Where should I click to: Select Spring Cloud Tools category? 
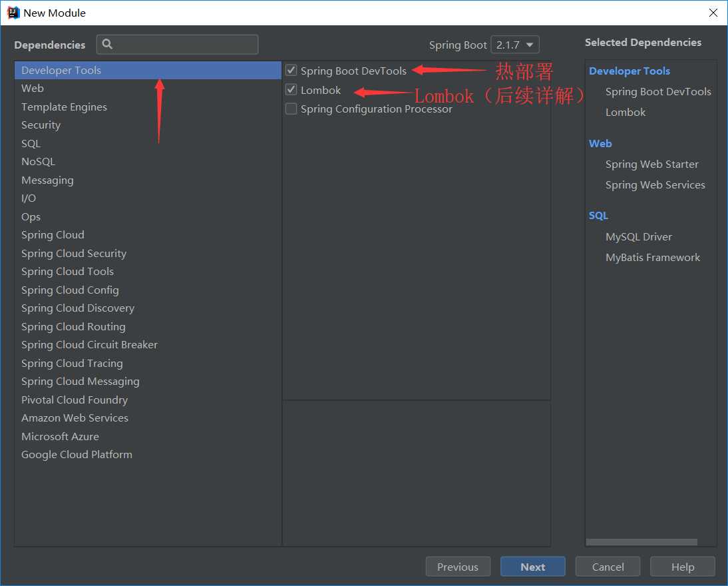click(x=148, y=272)
